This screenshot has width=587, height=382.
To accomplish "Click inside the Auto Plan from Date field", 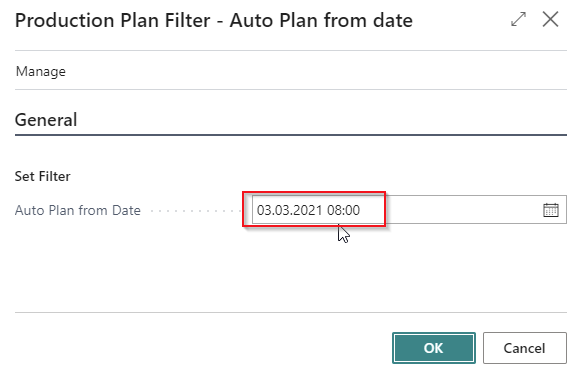I will (409, 210).
